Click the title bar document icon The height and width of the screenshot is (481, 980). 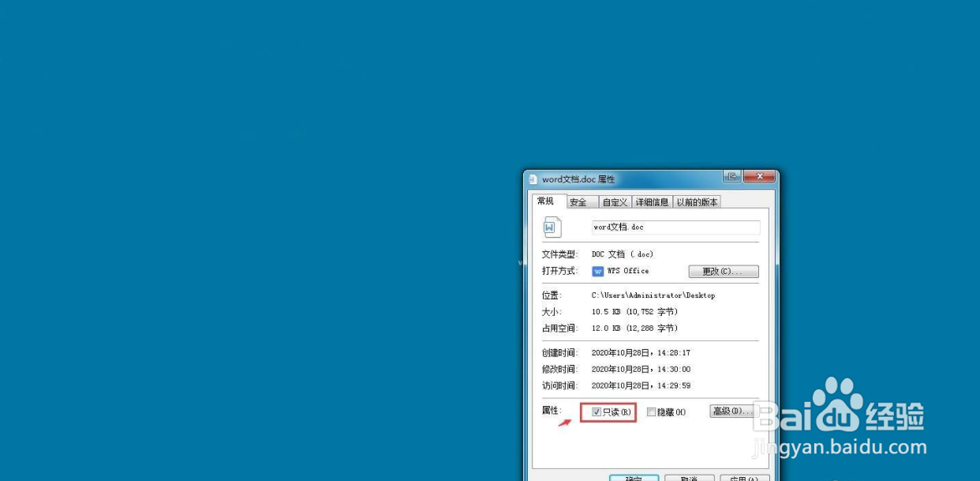533,179
